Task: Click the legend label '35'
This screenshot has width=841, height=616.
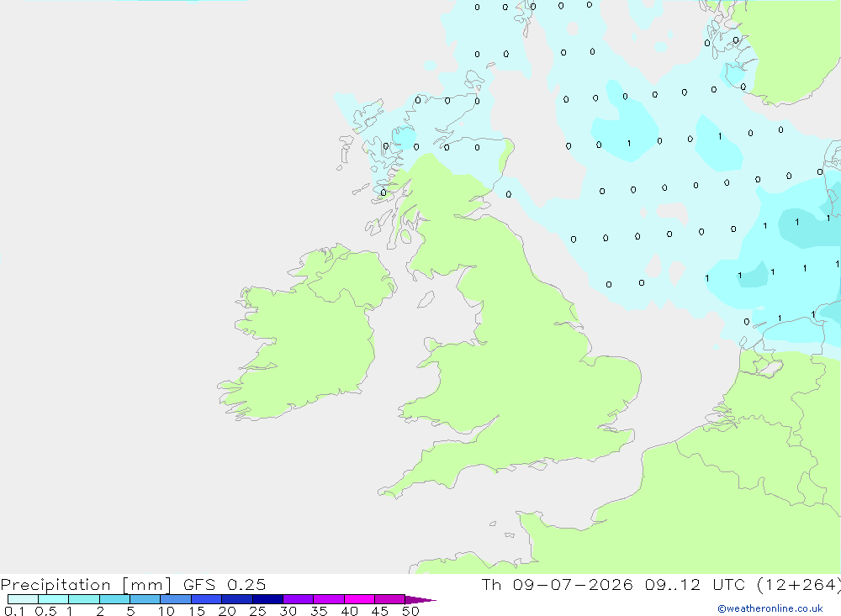Action: 319,611
